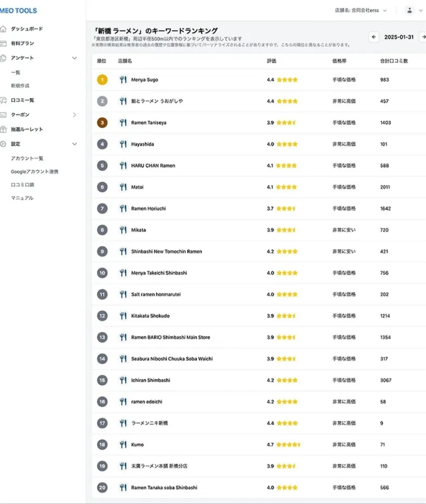Go to previous date with left arrow
The image size is (426, 504).
click(373, 37)
